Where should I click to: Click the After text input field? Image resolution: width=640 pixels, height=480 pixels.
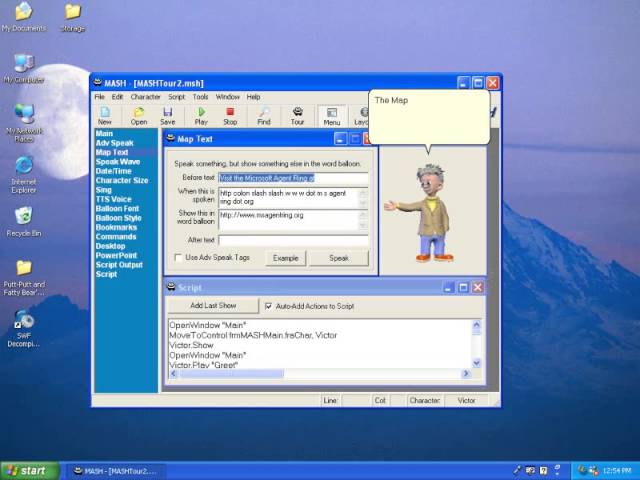[x=293, y=240]
